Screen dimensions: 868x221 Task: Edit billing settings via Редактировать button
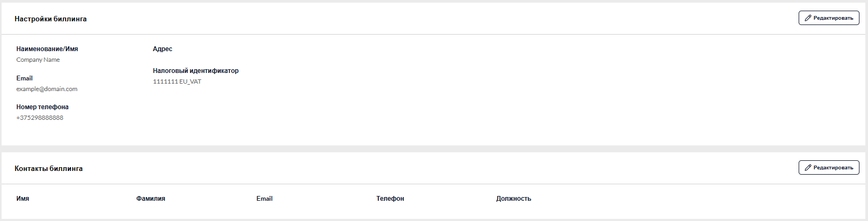(x=829, y=18)
